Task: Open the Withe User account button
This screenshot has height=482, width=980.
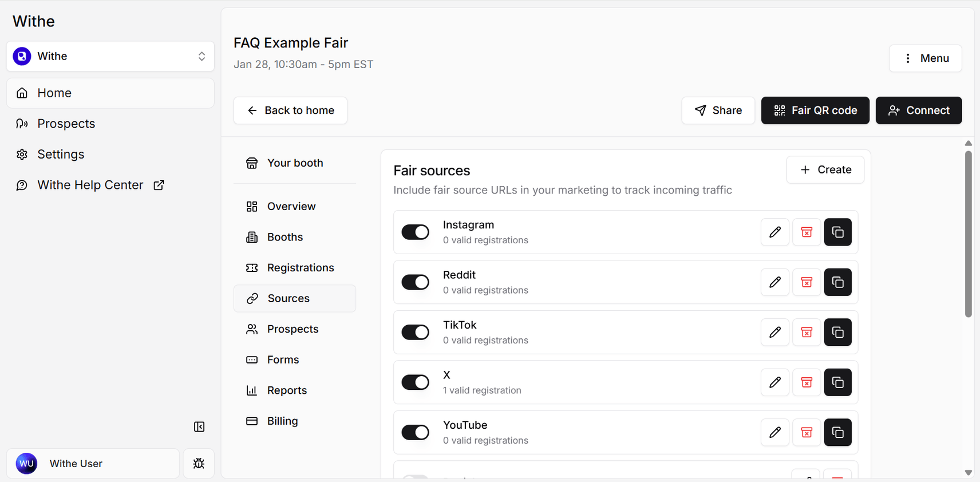Action: point(93,464)
